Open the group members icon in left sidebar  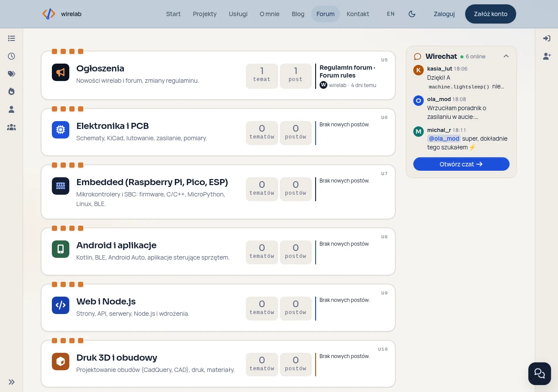point(11,127)
